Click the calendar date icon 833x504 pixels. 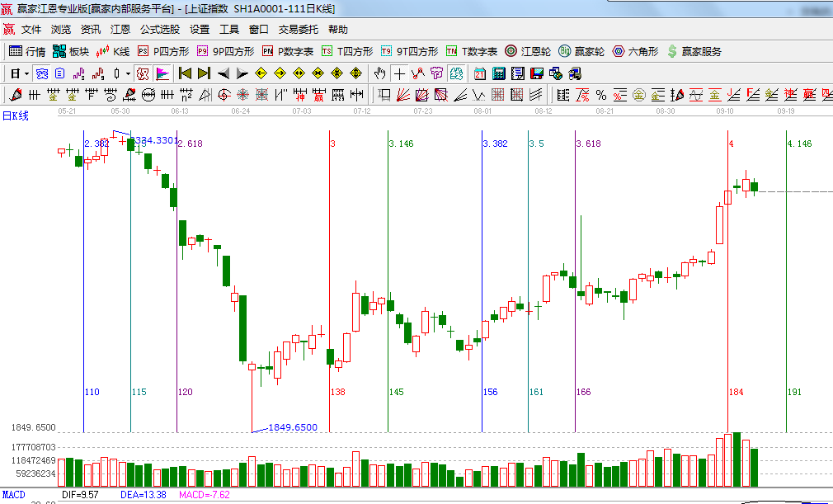click(480, 73)
